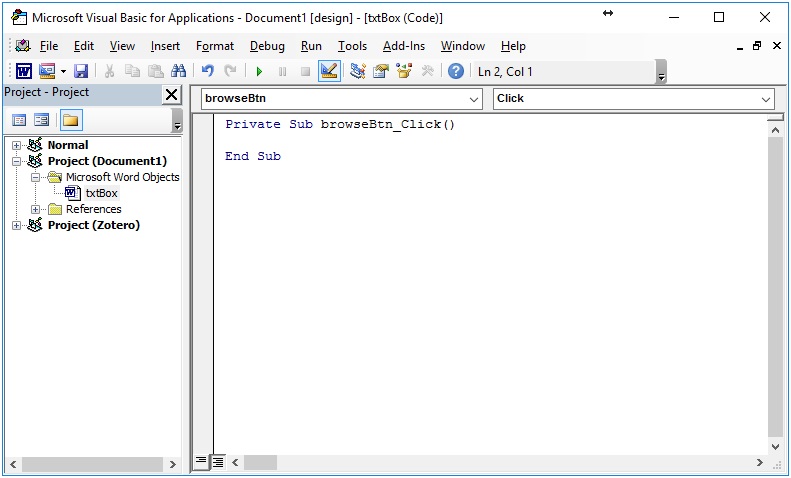Select the Normal project tree item
The image size is (791, 478).
(x=68, y=145)
